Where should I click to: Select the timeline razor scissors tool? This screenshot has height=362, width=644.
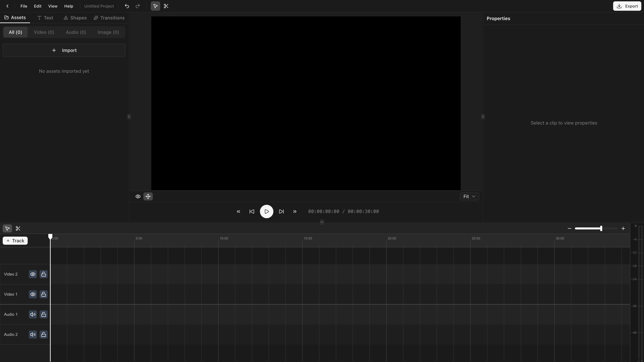18,228
